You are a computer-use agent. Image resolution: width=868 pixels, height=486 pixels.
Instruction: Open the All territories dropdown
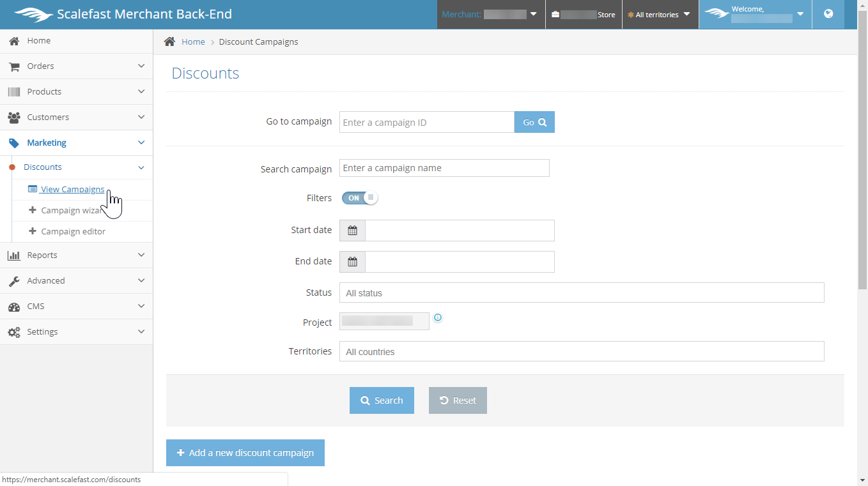(x=659, y=15)
